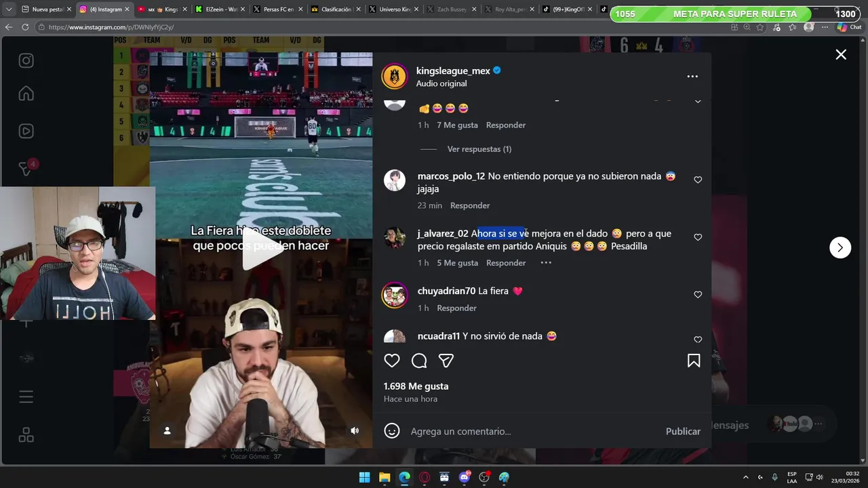This screenshot has height=488, width=868.
Task: Close the post overlay
Action: point(841,55)
